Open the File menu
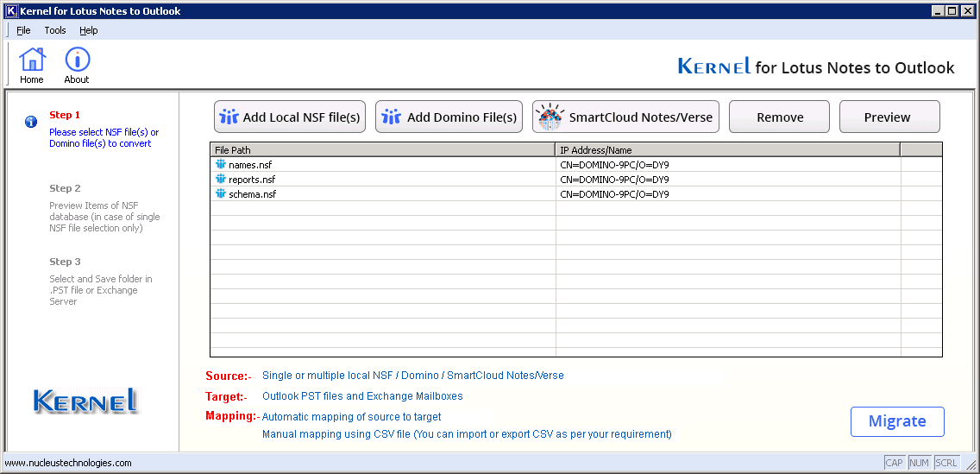Image resolution: width=980 pixels, height=474 pixels. [24, 30]
